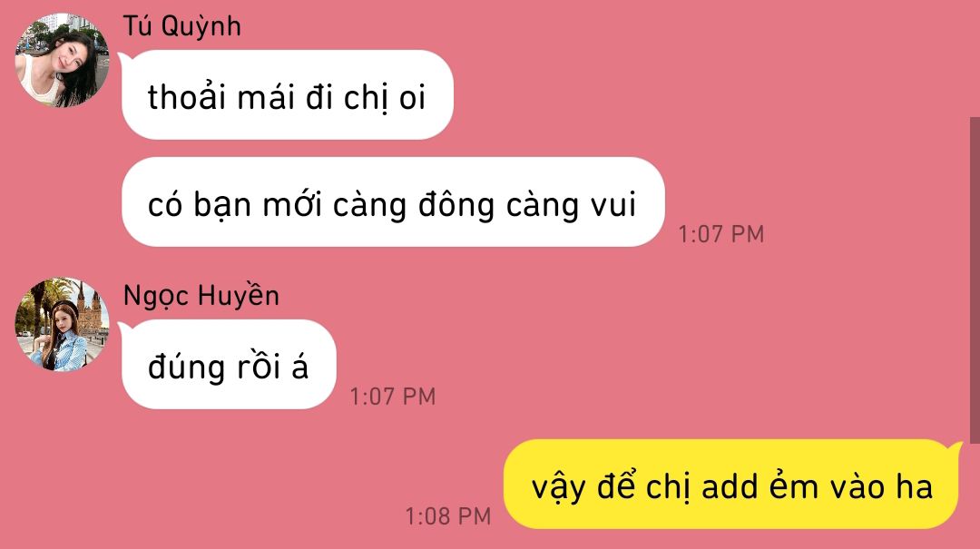Click the word 'đúng' in Ngọc Huyền's message
Screen dimensions: 980x549
click(186, 368)
